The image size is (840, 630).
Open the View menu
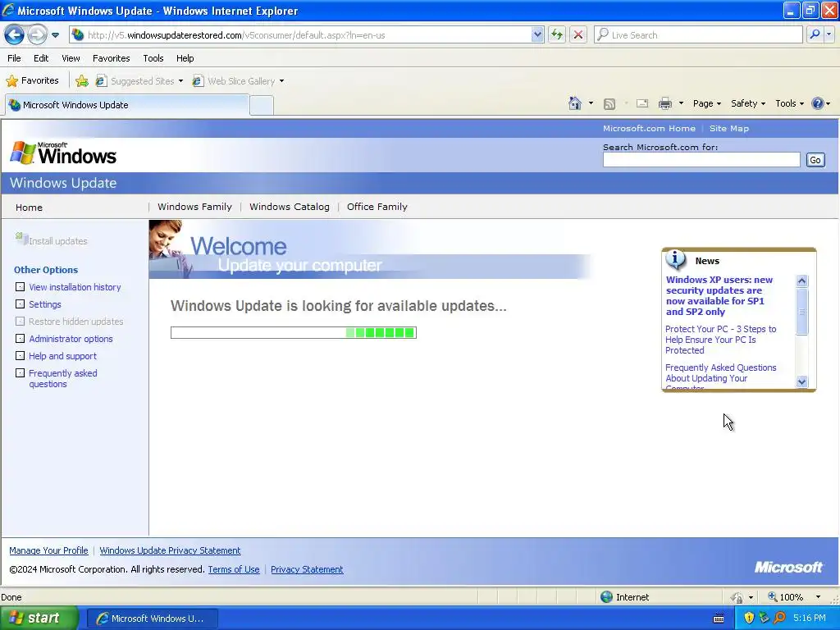[71, 58]
